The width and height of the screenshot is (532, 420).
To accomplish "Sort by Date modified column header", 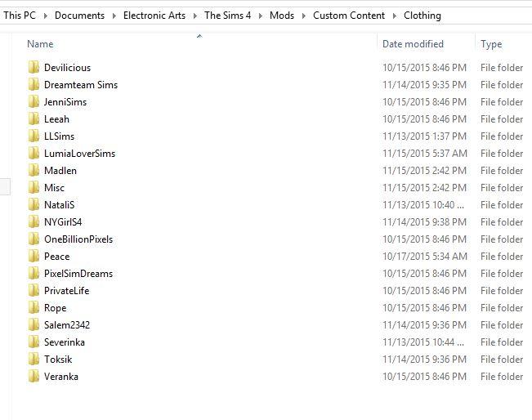I will click(x=413, y=44).
